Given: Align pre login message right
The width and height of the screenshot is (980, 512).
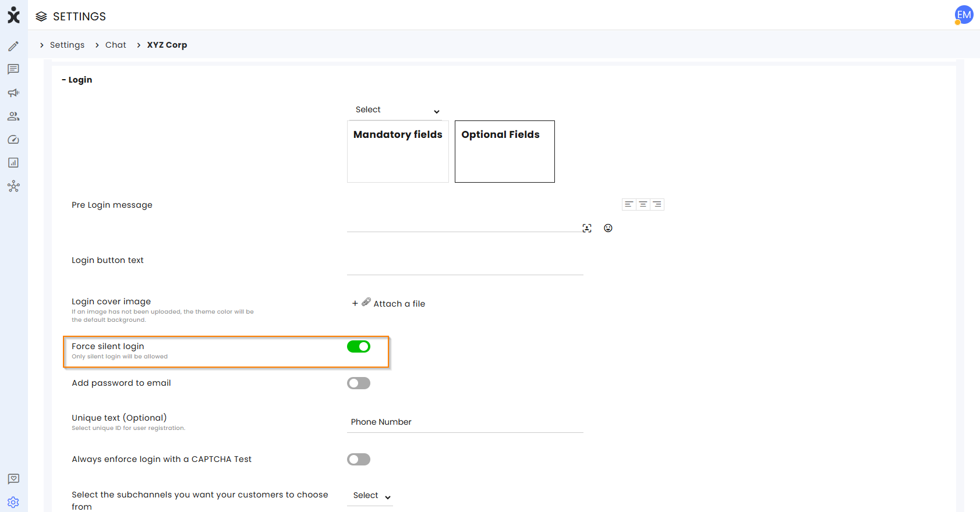Looking at the screenshot, I should [x=657, y=204].
